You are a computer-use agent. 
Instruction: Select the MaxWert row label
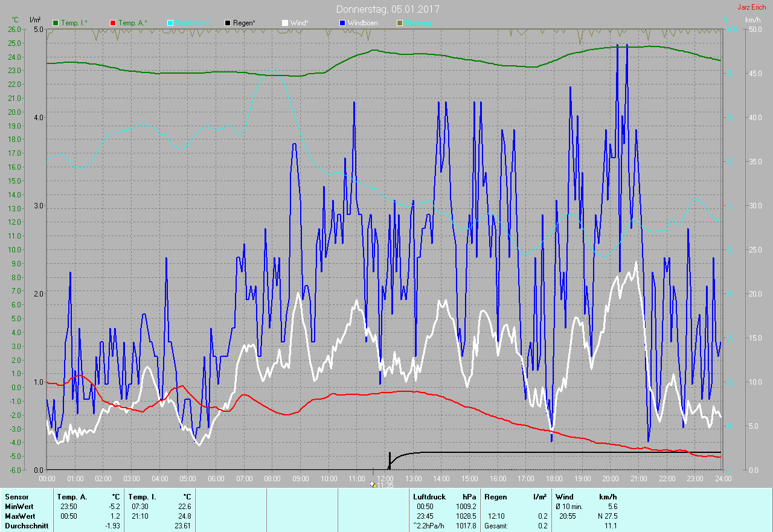click(x=19, y=516)
